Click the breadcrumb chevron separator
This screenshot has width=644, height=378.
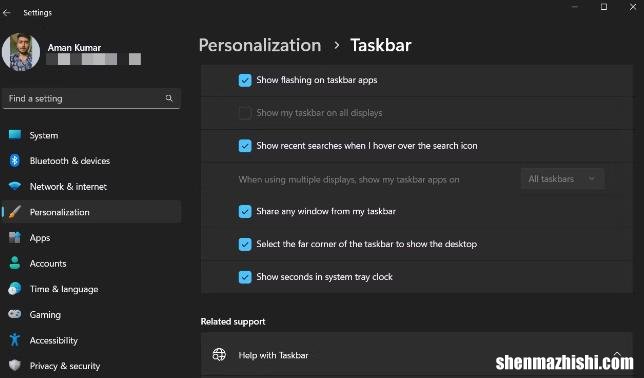[x=337, y=45]
